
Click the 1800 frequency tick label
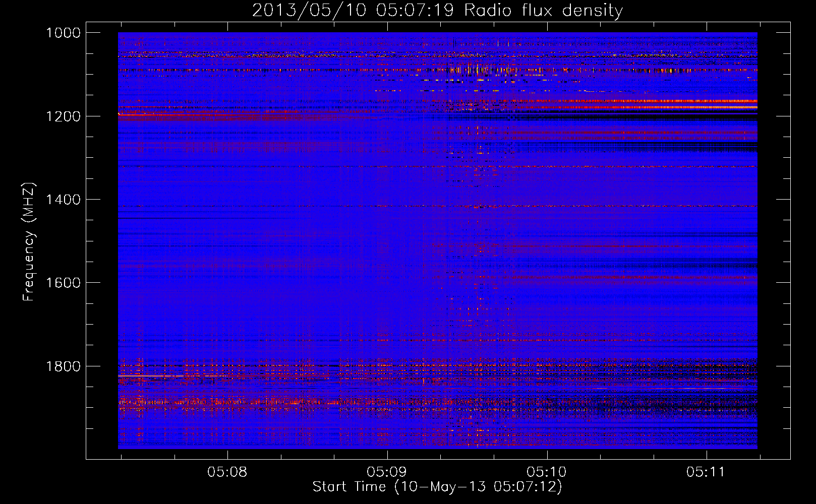[63, 366]
